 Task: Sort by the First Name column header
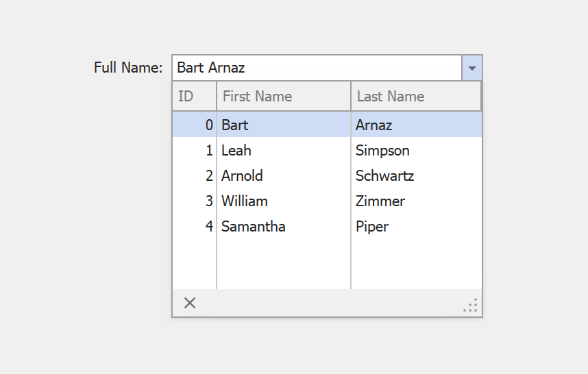283,97
